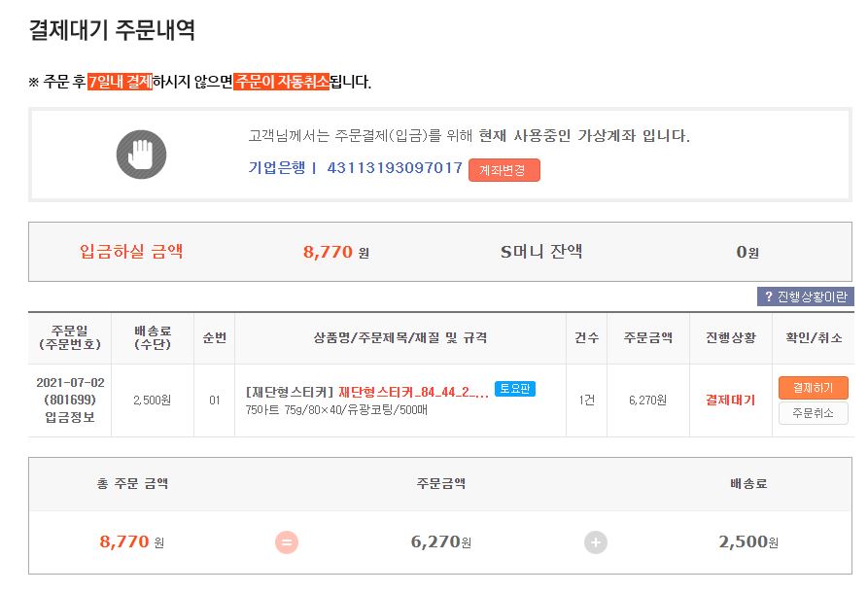Click the 결제대기 주문내역 page heading

(112, 30)
